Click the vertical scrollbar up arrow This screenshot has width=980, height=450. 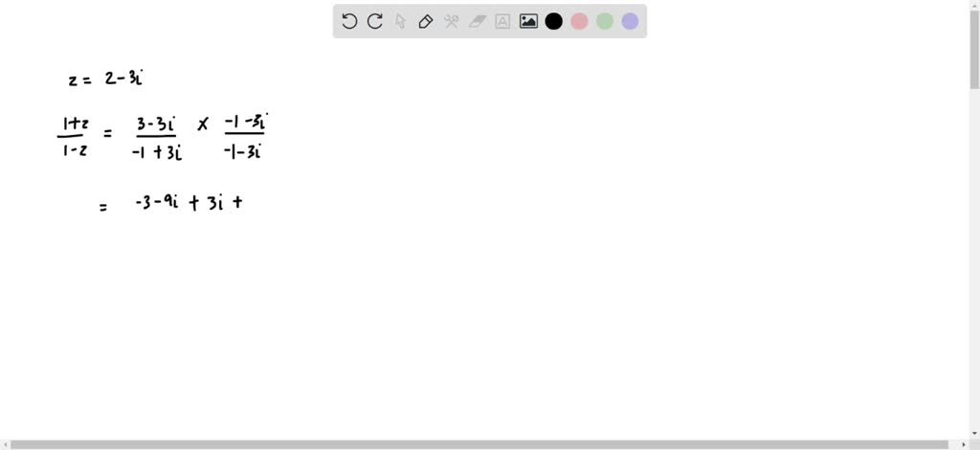point(974,5)
